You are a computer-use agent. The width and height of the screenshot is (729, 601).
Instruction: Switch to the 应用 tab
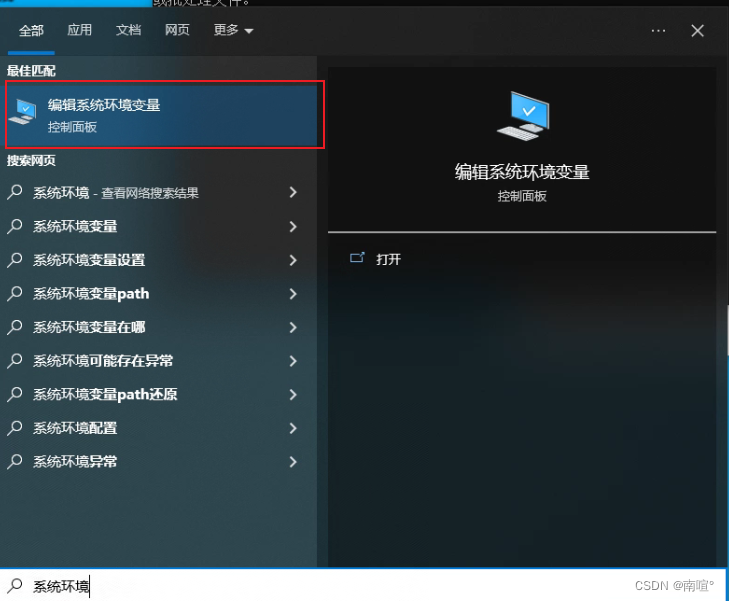point(80,30)
